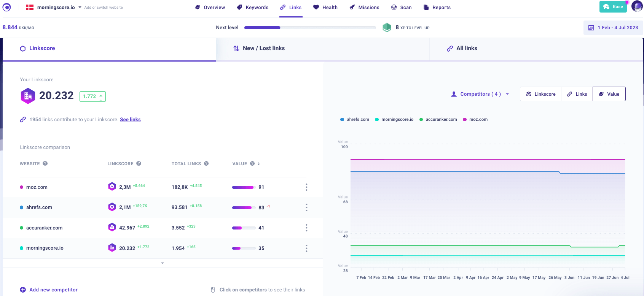The width and height of the screenshot is (644, 296).
Task: Click the 1.772 Linkscore change badge
Action: (x=92, y=97)
